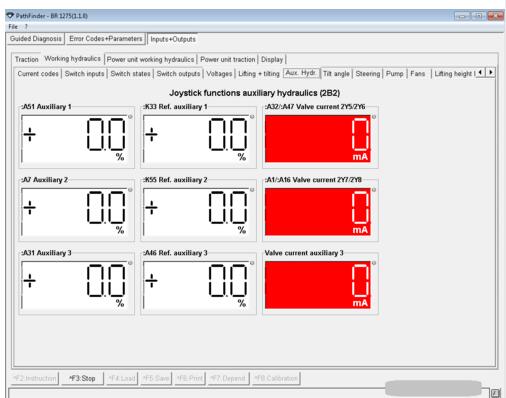Screen dimensions: 506x398
Task: Click indicator dot on :K55 Ref. auxiliary 2 gauge
Action: pyautogui.click(x=252, y=190)
